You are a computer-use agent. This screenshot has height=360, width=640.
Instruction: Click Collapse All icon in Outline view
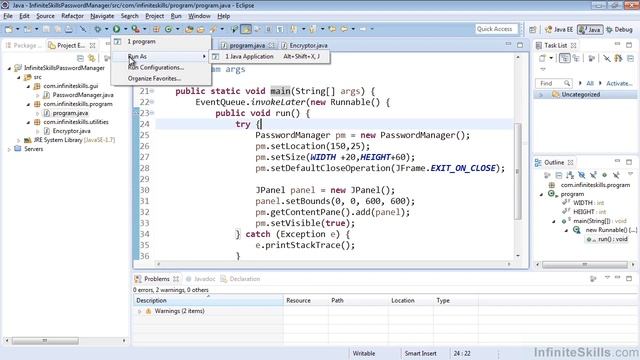pos(559,175)
